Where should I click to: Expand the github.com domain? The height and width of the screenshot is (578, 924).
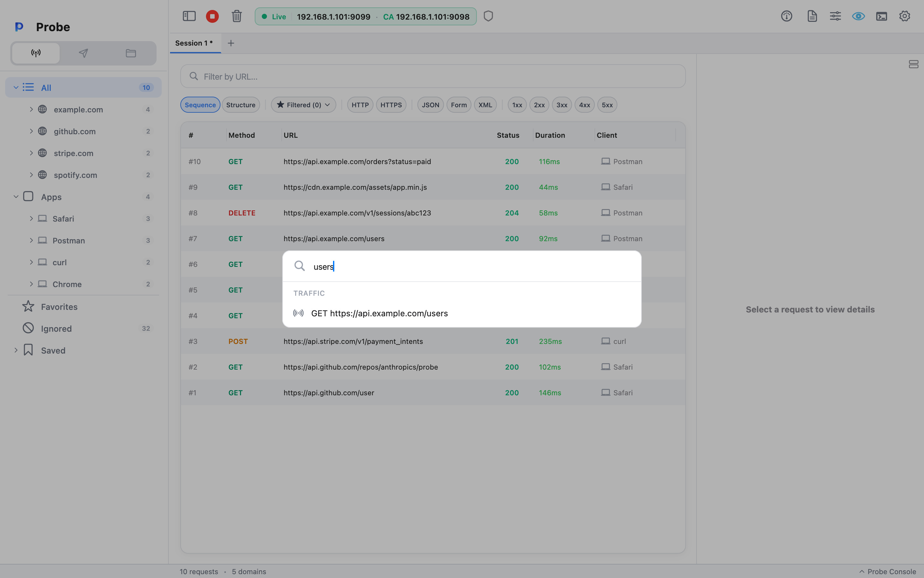(x=31, y=131)
